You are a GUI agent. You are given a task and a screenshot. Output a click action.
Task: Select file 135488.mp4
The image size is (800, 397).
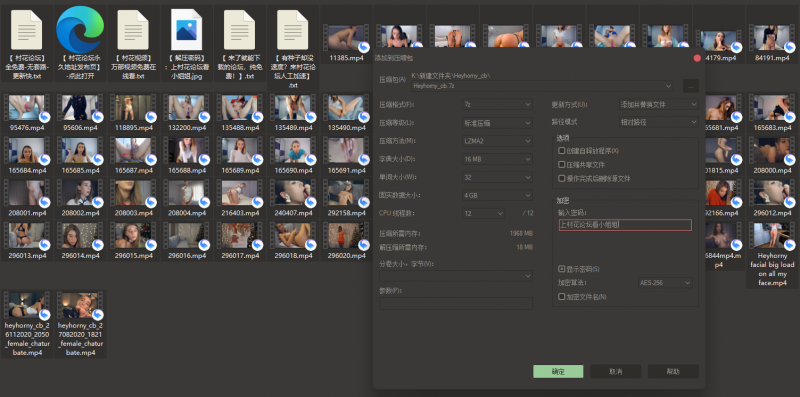[239, 113]
